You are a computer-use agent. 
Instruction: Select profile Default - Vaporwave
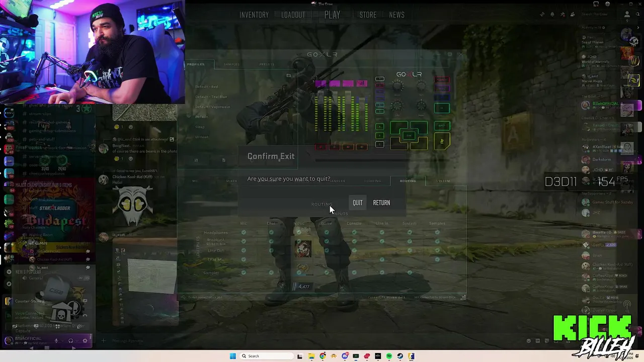212,107
